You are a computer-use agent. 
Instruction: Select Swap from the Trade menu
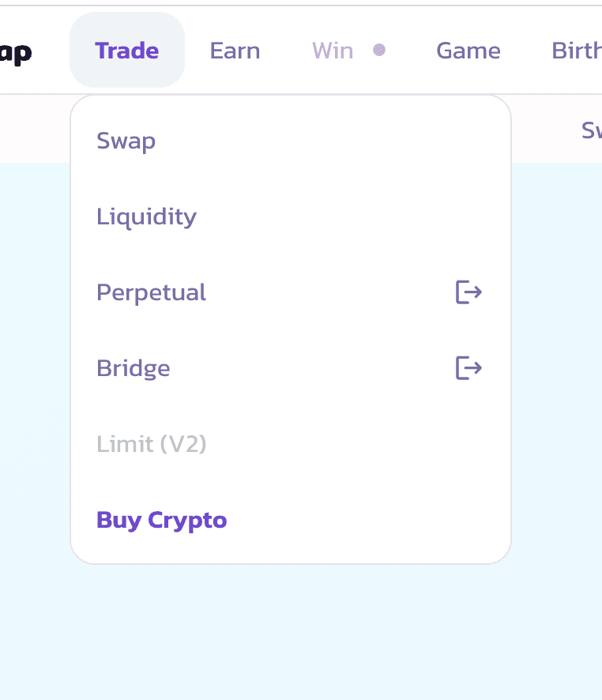[126, 141]
